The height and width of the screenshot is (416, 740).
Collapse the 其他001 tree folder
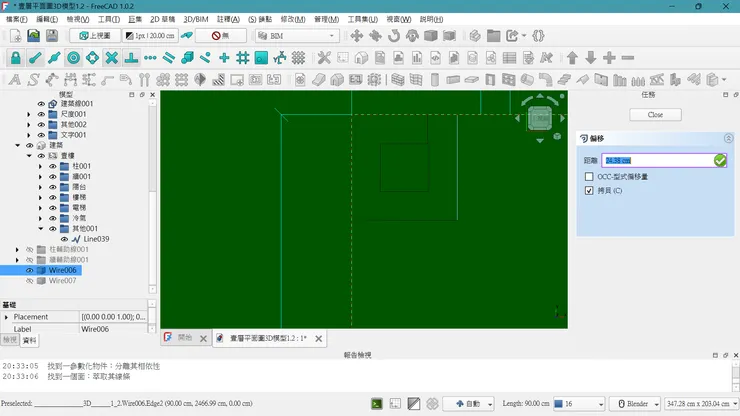pyautogui.click(x=40, y=229)
